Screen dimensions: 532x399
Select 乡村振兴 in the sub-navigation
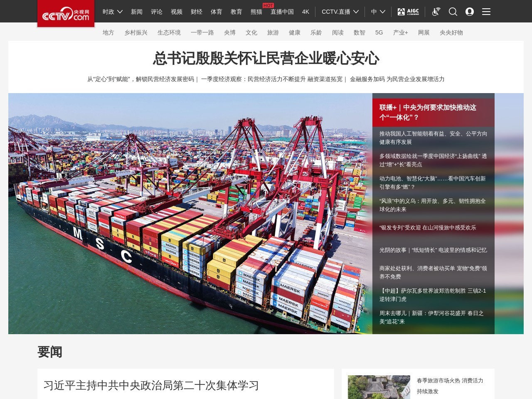(x=136, y=32)
